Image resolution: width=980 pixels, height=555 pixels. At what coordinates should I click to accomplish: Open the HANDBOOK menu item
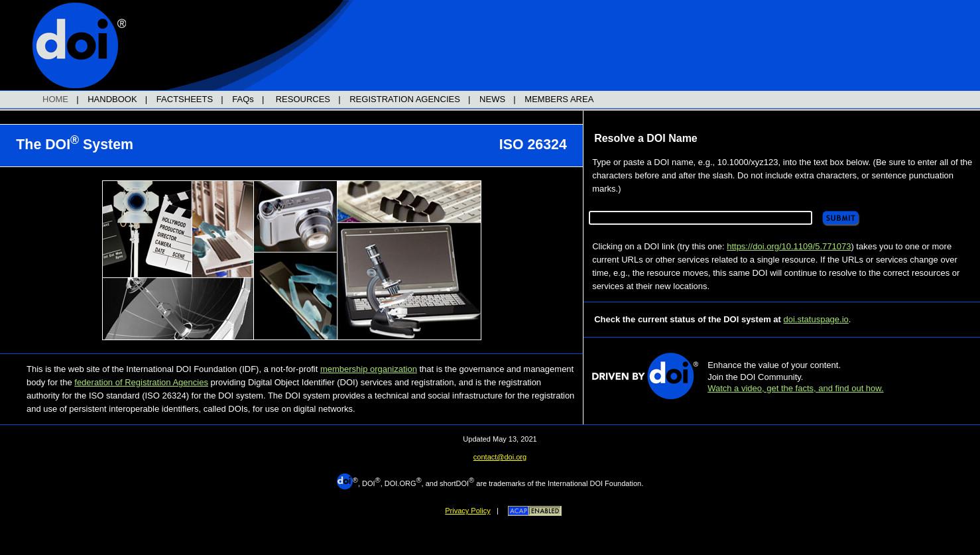(x=112, y=99)
